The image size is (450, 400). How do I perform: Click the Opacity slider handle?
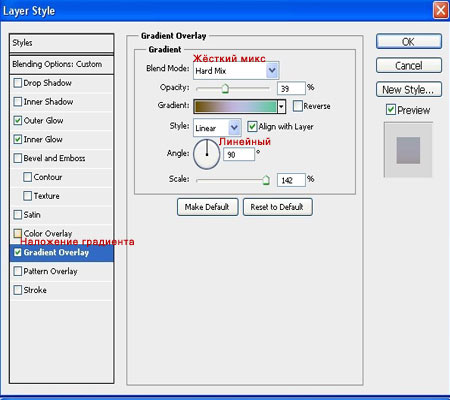coord(225,88)
